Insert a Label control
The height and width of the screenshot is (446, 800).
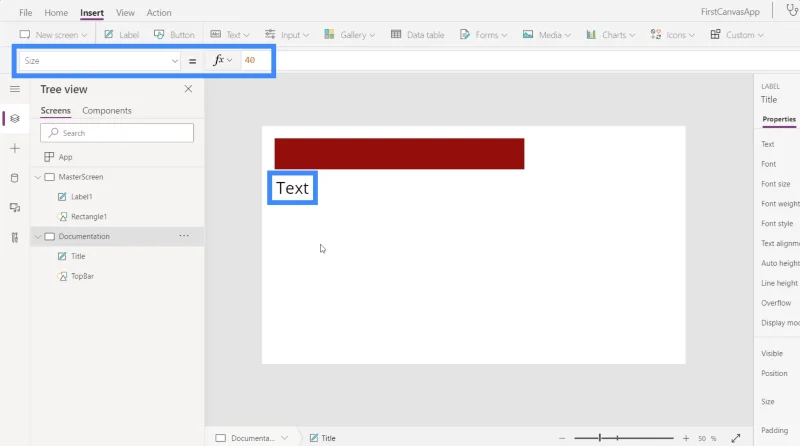pyautogui.click(x=121, y=35)
